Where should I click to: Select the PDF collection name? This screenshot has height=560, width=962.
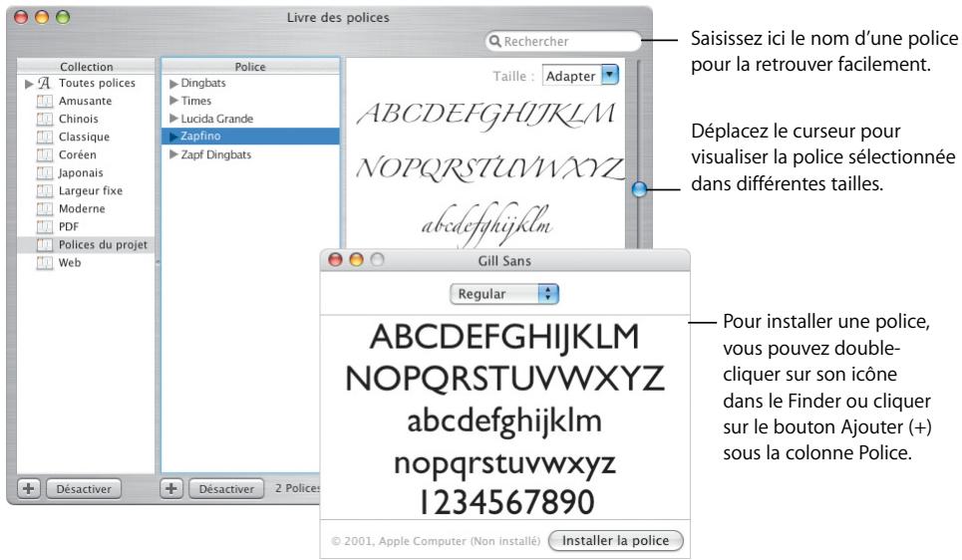69,226
